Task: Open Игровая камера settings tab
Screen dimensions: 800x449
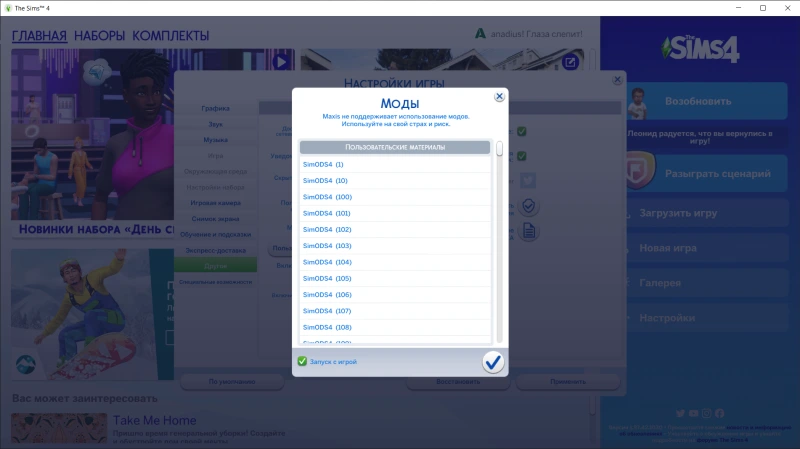Action: [x=215, y=203]
